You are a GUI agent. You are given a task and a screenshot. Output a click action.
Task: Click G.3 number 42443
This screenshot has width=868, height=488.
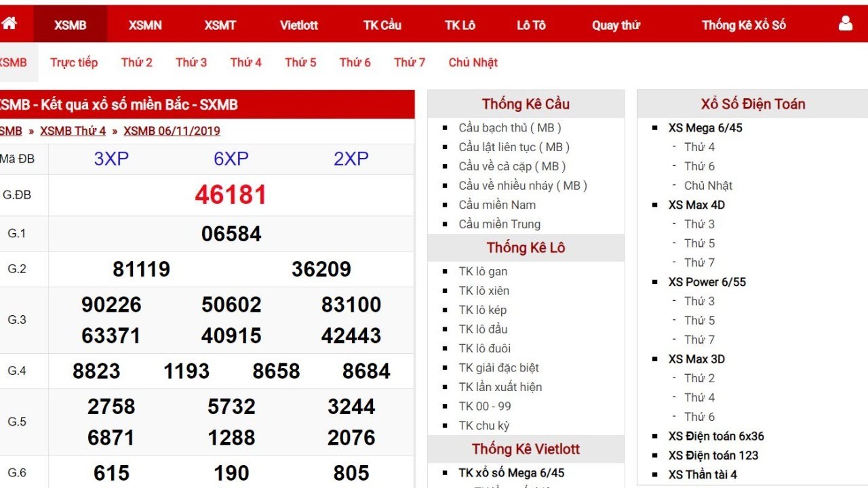[351, 335]
